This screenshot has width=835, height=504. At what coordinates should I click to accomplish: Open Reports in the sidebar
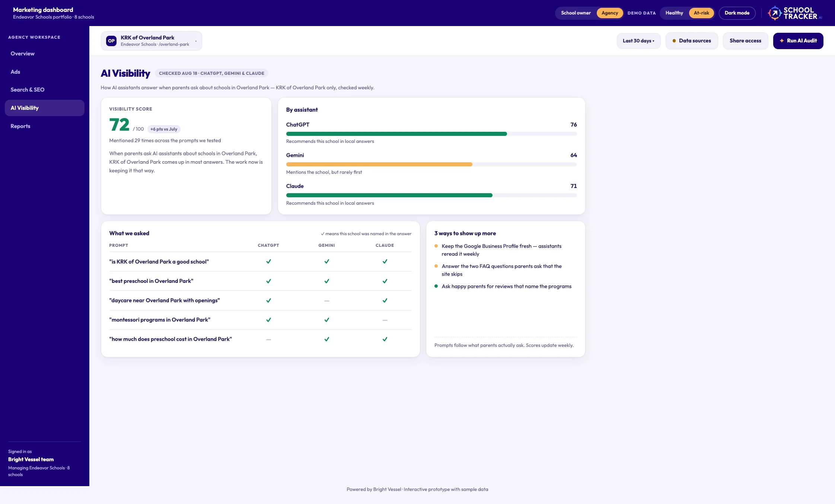(x=45, y=126)
